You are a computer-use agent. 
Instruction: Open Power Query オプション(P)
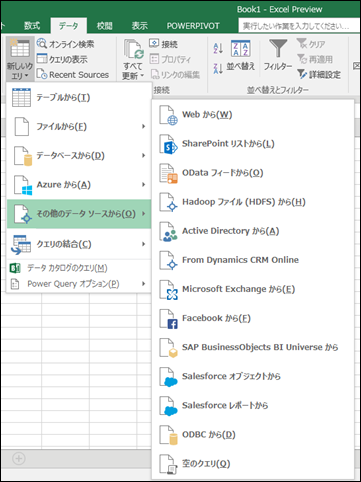pos(79,284)
